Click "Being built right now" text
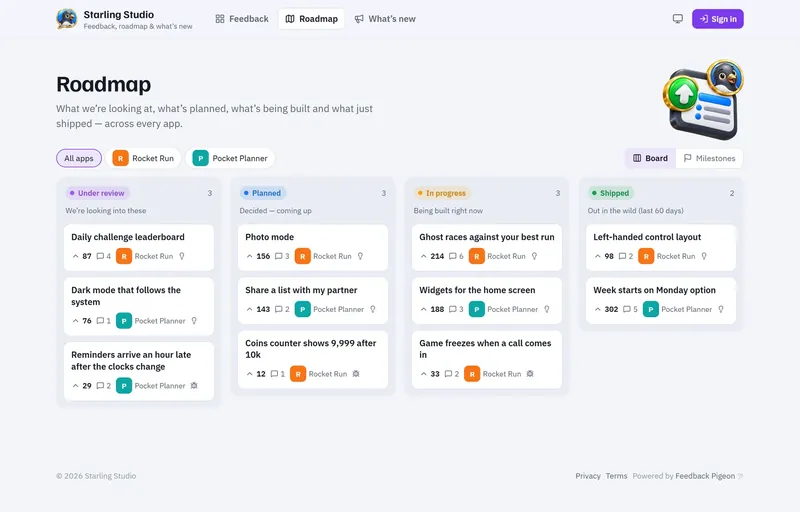800x512 pixels. [x=448, y=211]
